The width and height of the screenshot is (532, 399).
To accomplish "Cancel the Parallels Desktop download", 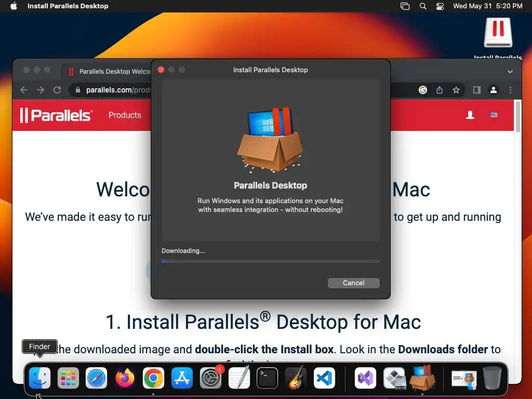I will pos(353,283).
